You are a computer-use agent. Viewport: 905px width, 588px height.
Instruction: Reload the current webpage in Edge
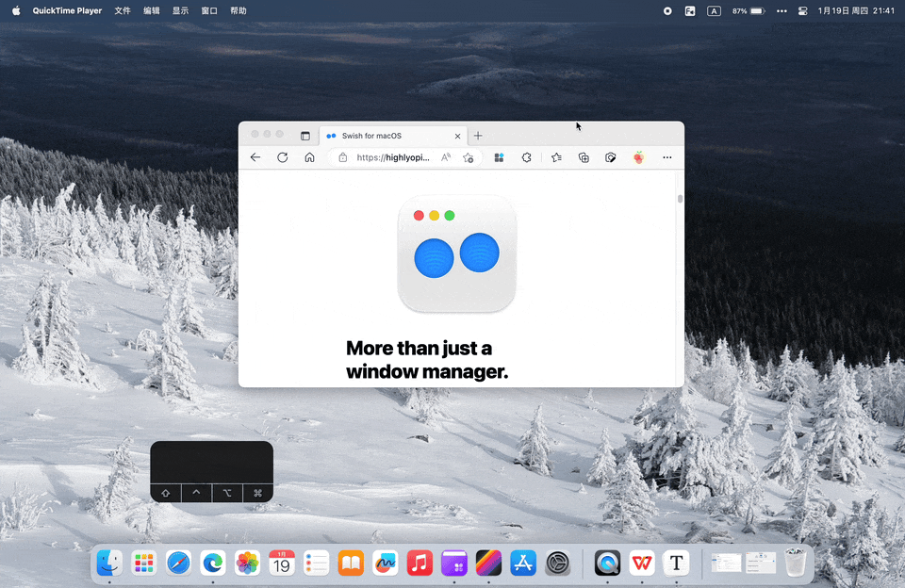282,157
